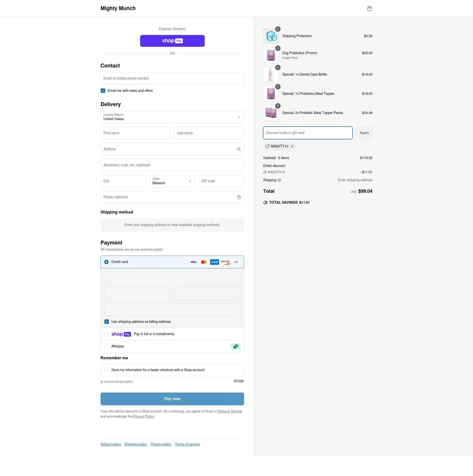Uncheck Email me with news and offers

pos(103,90)
